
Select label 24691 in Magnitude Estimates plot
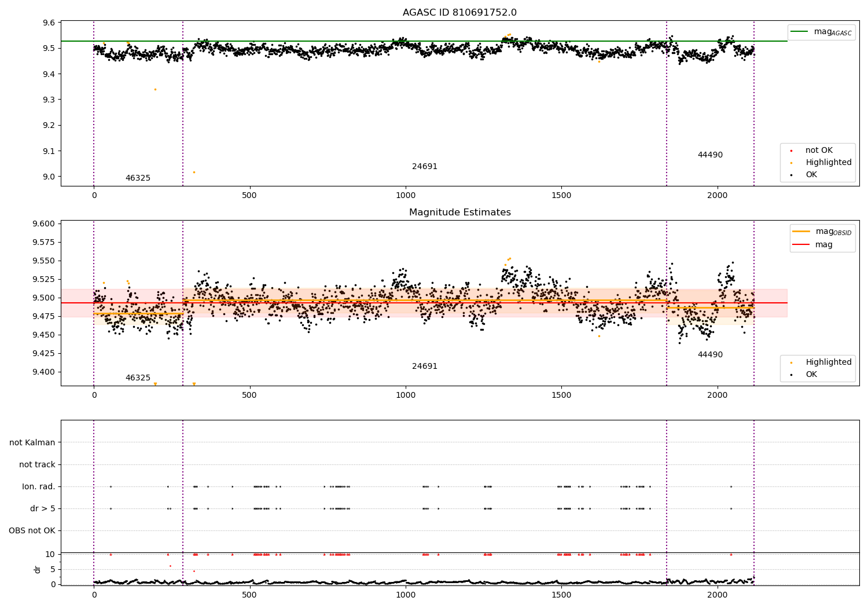(x=425, y=367)
